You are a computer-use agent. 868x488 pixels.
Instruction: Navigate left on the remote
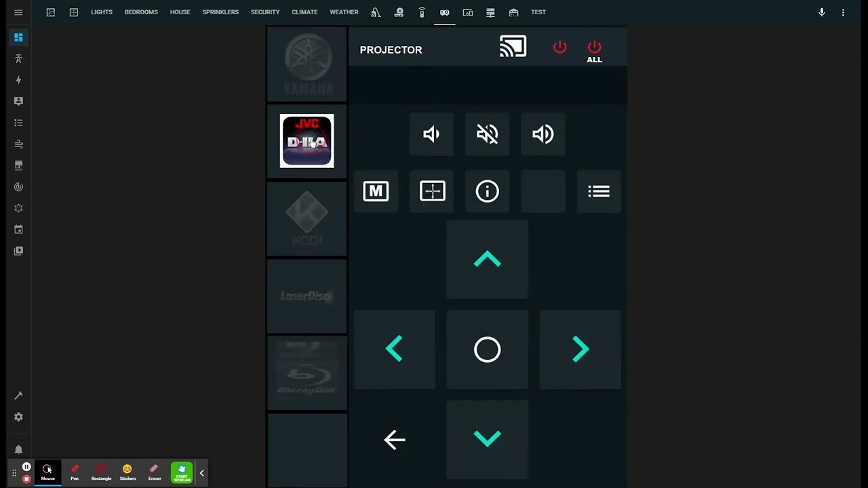click(x=395, y=350)
